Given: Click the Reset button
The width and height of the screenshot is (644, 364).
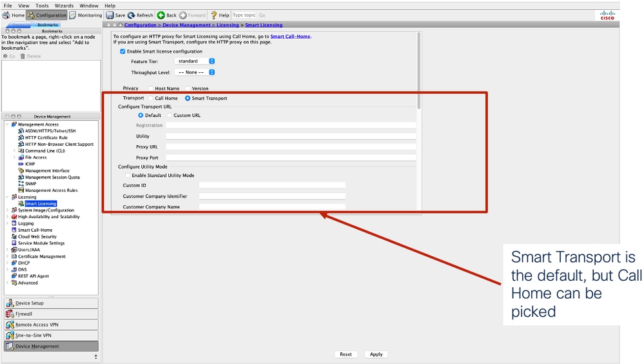Looking at the screenshot, I should tap(346, 354).
